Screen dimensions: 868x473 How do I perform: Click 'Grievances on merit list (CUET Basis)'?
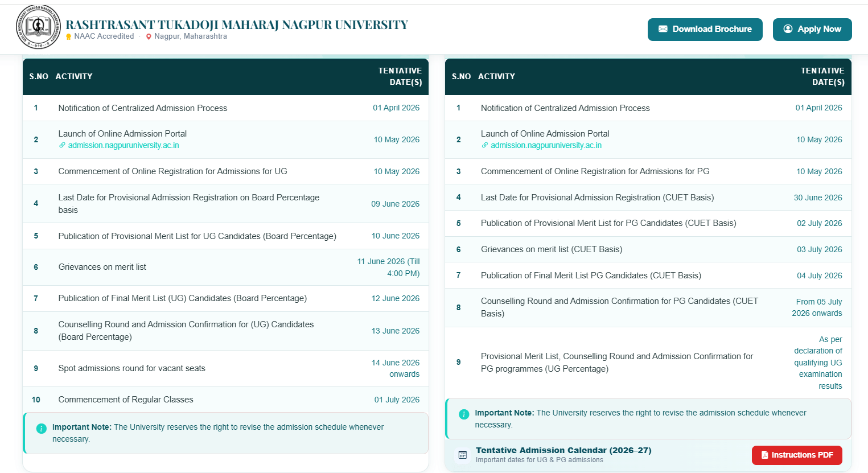[552, 249]
